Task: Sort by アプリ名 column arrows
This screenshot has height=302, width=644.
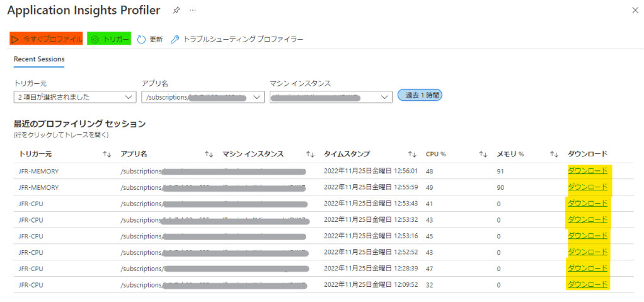Action: 209,154
